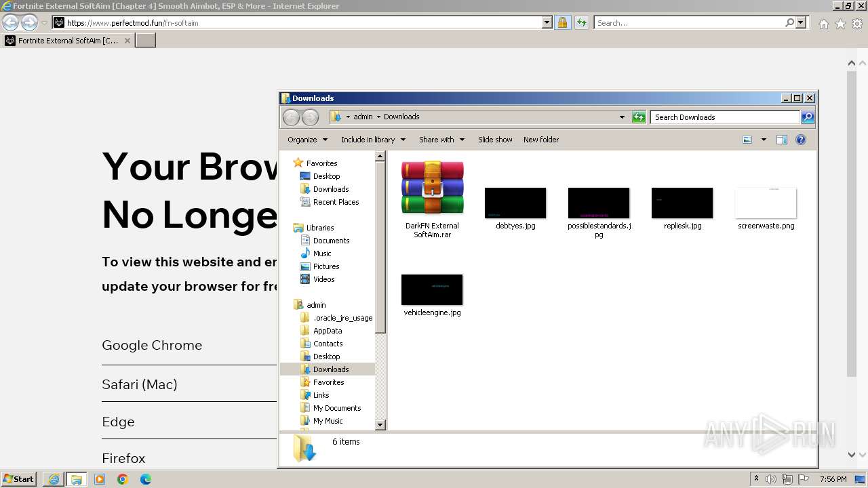
Task: Select vehicleengine.jpg thumbnail
Action: tap(432, 290)
